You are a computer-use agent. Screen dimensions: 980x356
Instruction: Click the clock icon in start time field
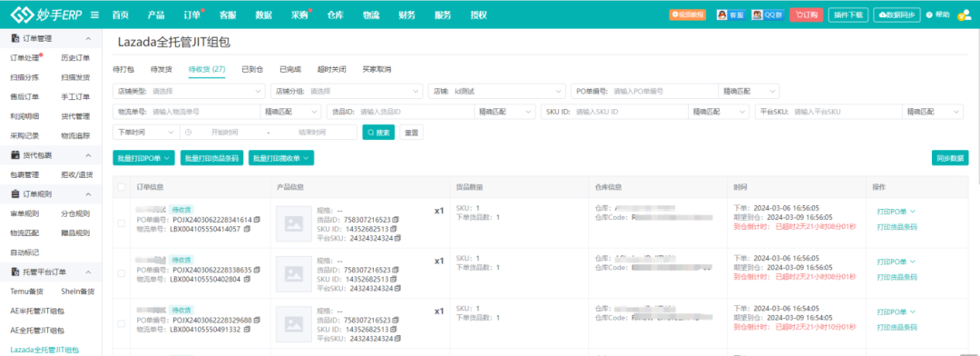point(188,133)
